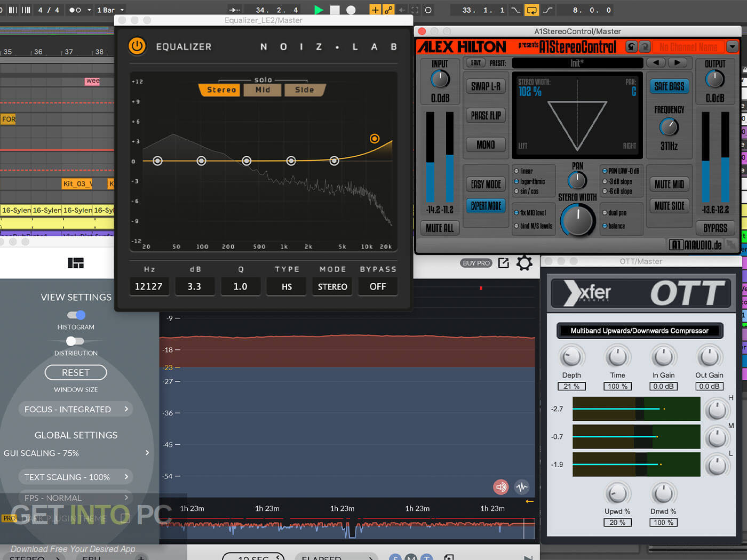Image resolution: width=747 pixels, height=560 pixels.
Task: Toggle the loop switch in transport
Action: 531,10
